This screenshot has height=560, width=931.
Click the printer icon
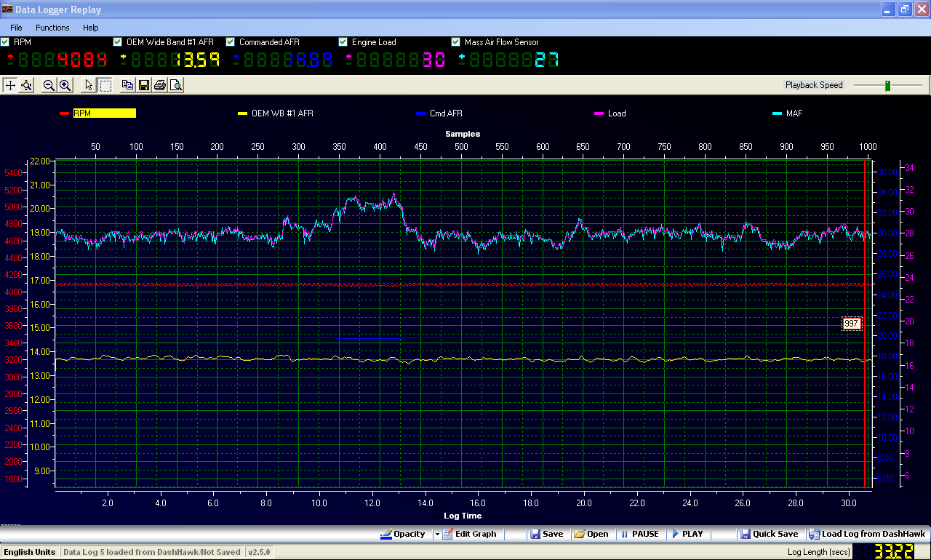[159, 85]
